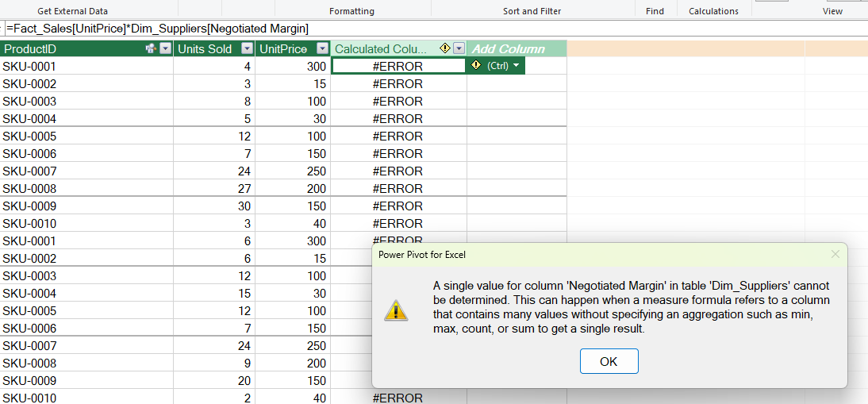Image resolution: width=868 pixels, height=404 pixels.
Task: Select the Units Sold column header
Action: [214, 48]
